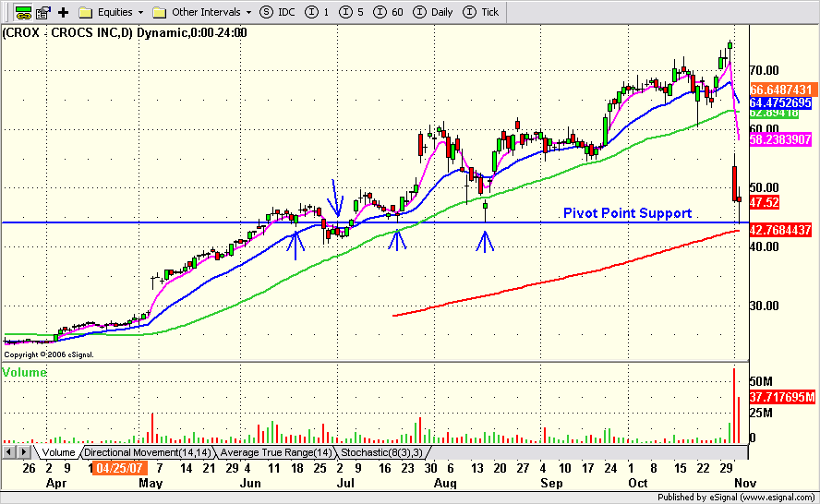Expand the Other Intervals dropdown arrow

tap(248, 12)
